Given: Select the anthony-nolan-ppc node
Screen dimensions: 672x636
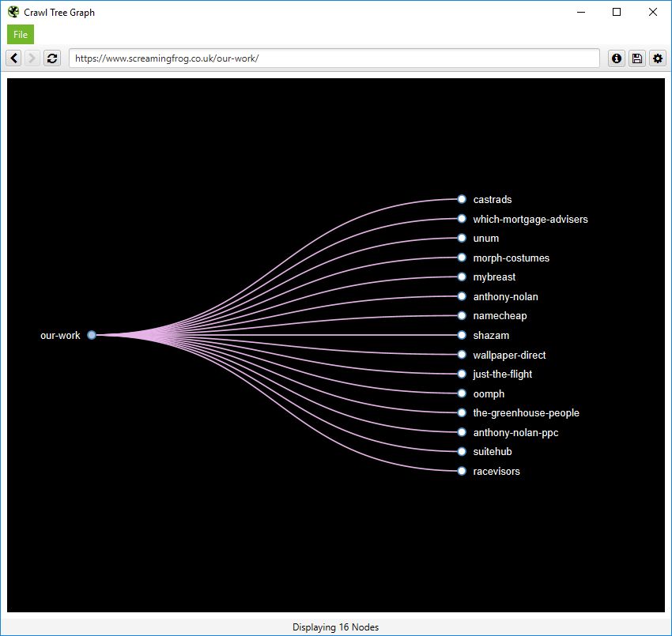Looking at the screenshot, I should (x=462, y=432).
